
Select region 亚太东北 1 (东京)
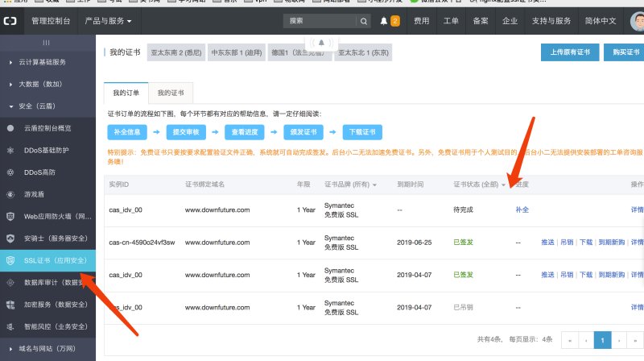[x=363, y=52]
